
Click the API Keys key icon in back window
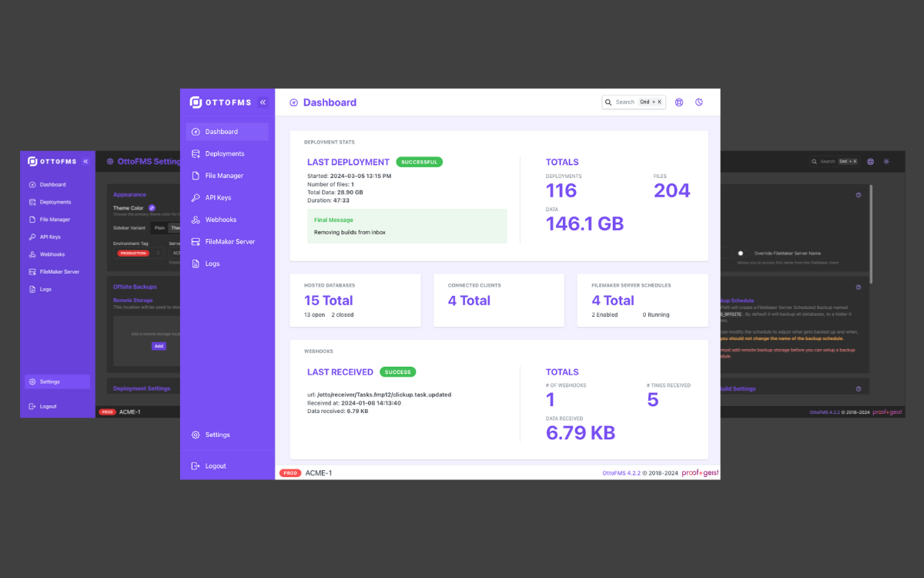32,237
